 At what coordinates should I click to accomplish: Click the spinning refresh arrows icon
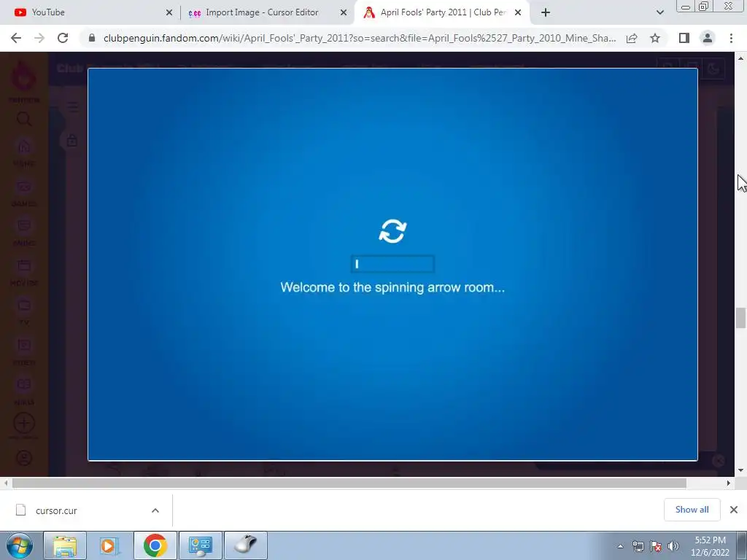pyautogui.click(x=392, y=231)
